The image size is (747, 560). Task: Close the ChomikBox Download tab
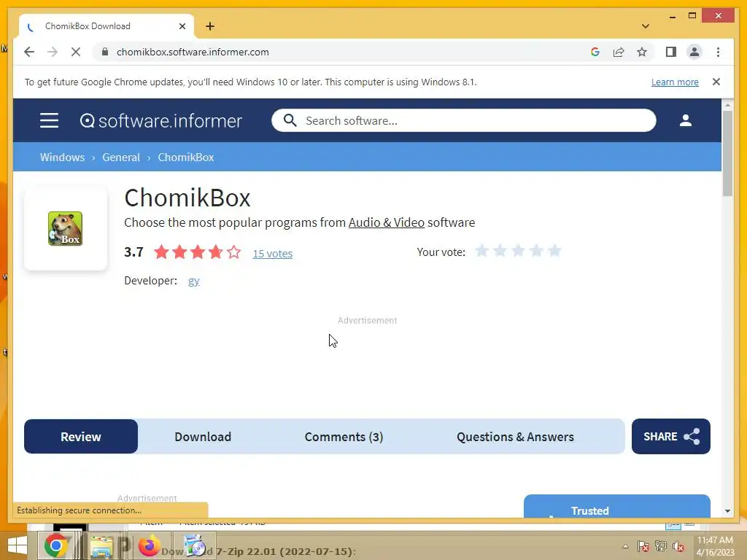[182, 26]
